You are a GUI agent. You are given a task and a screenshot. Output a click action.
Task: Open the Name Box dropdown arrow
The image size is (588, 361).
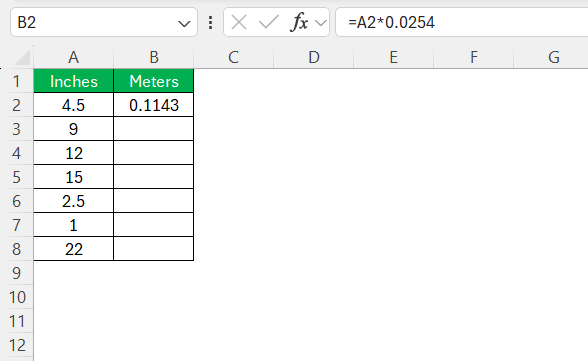(x=184, y=24)
